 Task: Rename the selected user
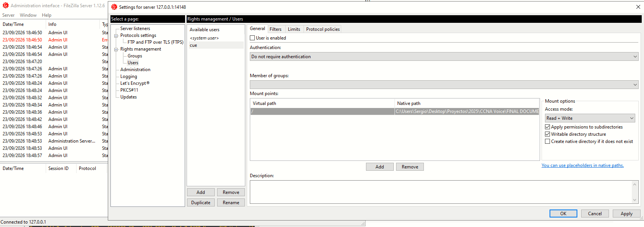[231, 203]
